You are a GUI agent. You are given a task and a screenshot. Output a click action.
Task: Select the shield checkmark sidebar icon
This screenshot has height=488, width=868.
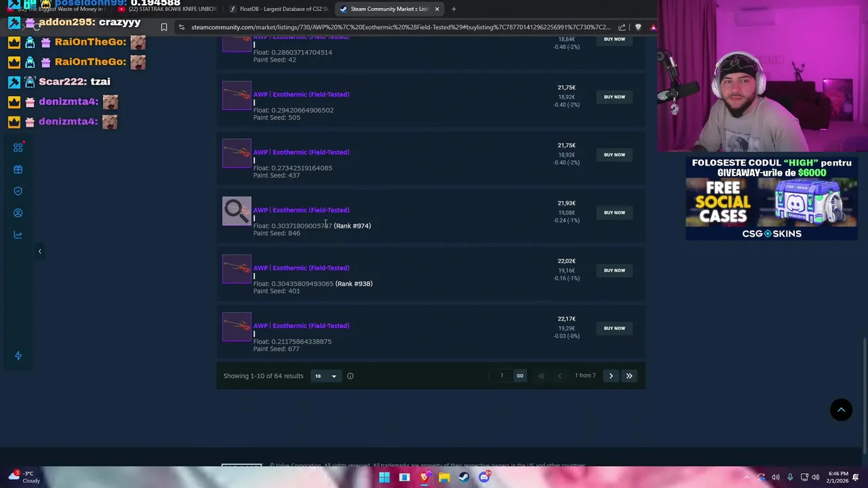tap(18, 191)
